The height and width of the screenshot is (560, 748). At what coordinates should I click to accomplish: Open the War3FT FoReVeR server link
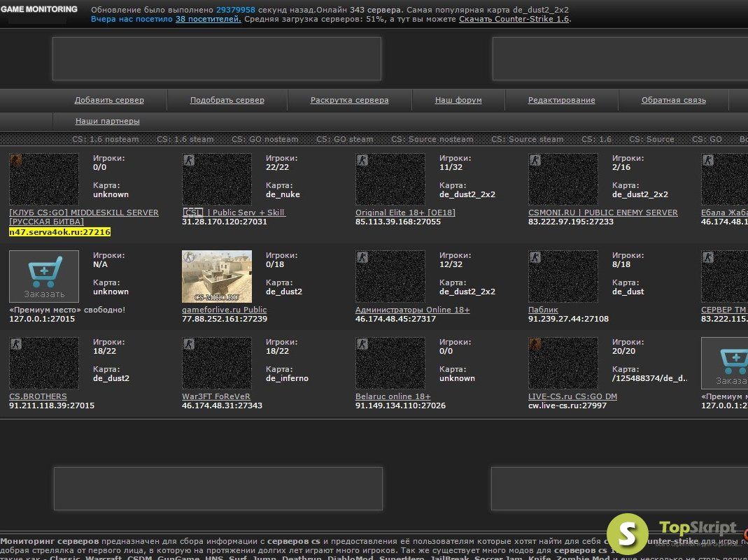pos(216,396)
